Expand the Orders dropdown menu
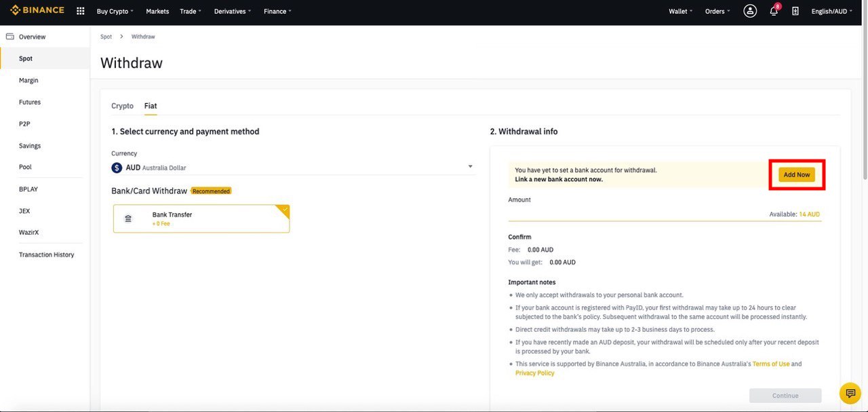 (717, 12)
